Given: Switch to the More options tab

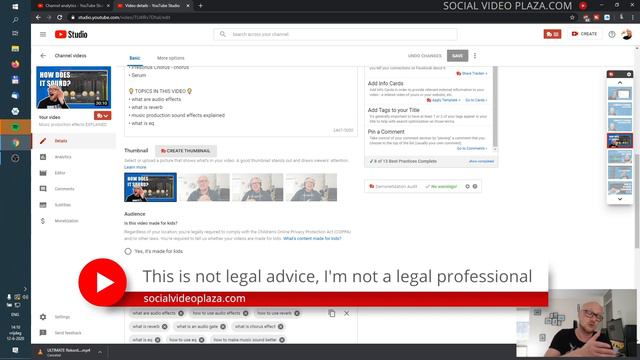Looking at the screenshot, I should 171,58.
